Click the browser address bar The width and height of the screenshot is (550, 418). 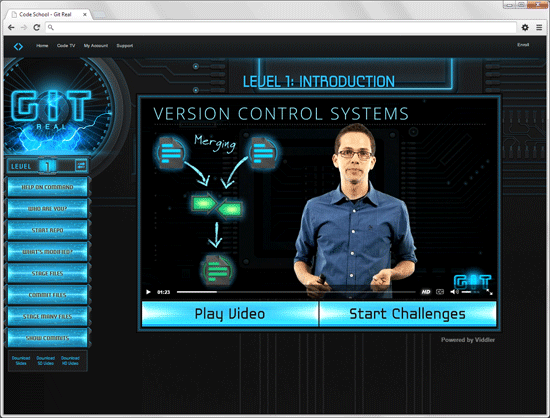tap(281, 27)
